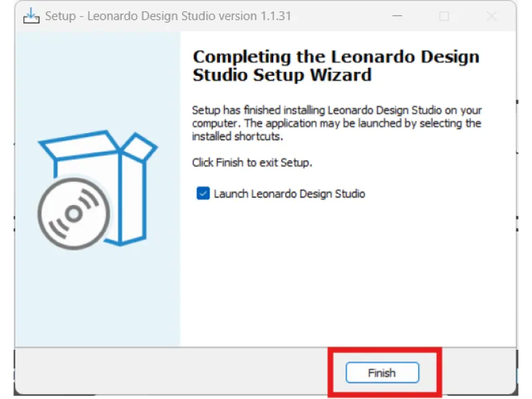Image resolution: width=532 pixels, height=399 pixels.
Task: Click the 'Setup has finished installing' paragraph
Action: coord(336,110)
